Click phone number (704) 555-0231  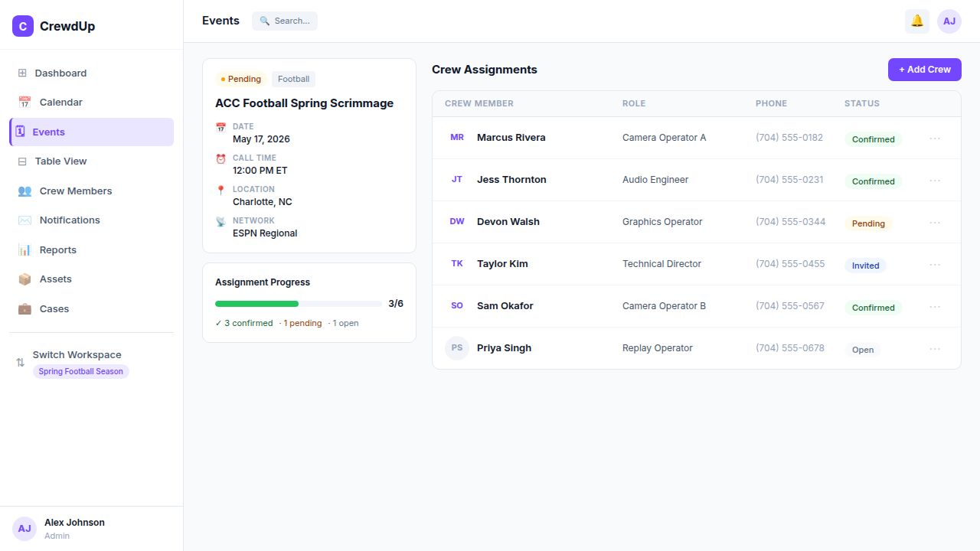point(789,180)
